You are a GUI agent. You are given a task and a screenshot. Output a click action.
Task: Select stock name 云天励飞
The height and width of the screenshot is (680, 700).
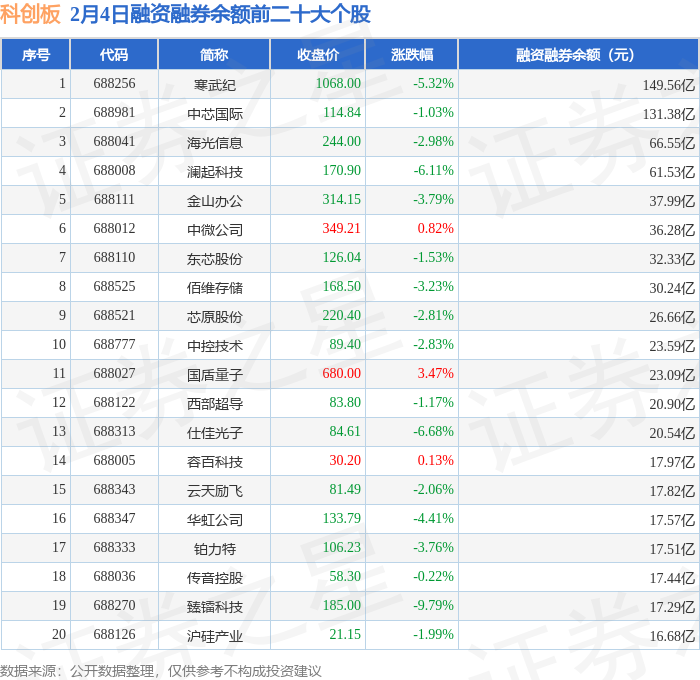[215, 491]
